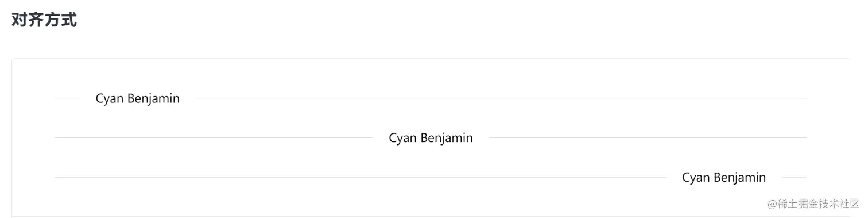Click the word Benjamin in the top divider

(154, 99)
